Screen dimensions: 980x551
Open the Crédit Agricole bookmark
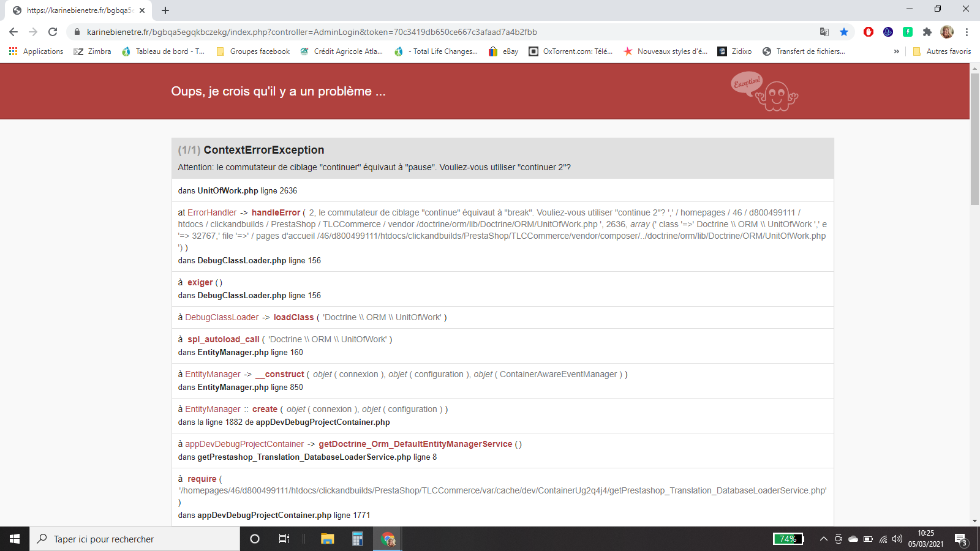coord(341,51)
